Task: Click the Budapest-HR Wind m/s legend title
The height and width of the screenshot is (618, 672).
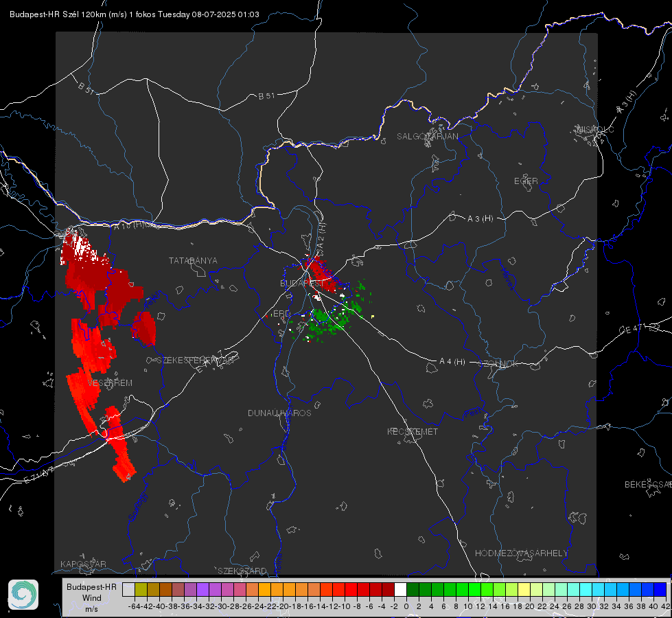Action: (92, 598)
